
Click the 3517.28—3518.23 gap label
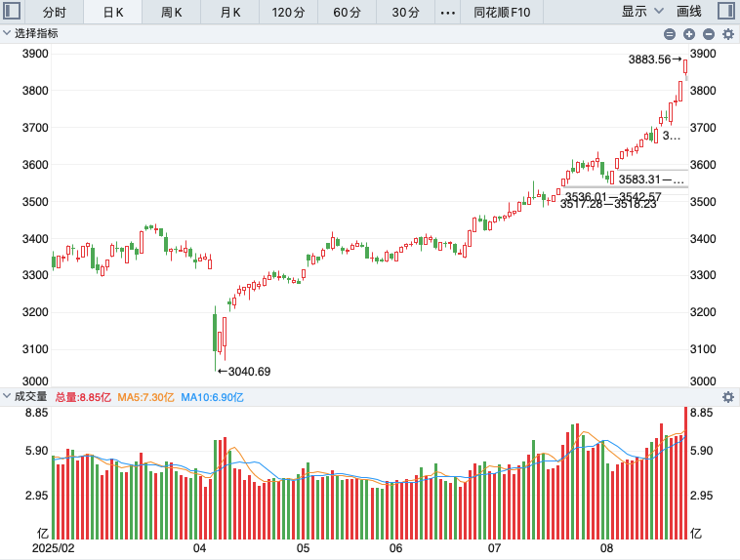608,204
